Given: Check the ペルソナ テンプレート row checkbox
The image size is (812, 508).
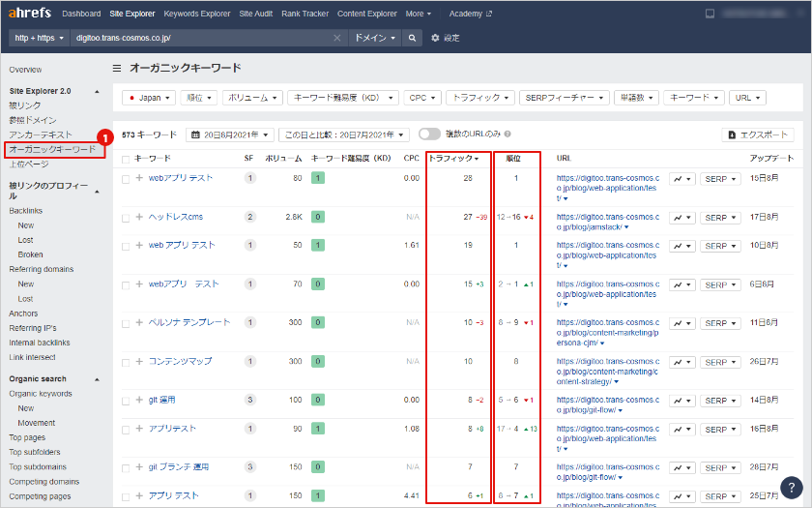Looking at the screenshot, I should pyautogui.click(x=126, y=324).
